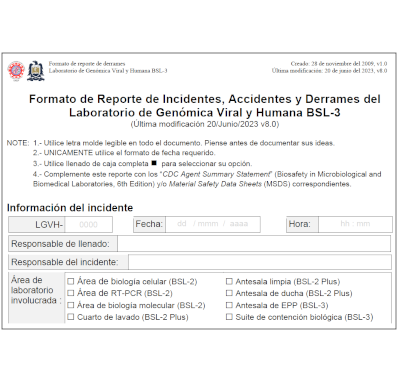This screenshot has width=400, height=378.
Task: Click the Hora time input field
Action: 355,224
